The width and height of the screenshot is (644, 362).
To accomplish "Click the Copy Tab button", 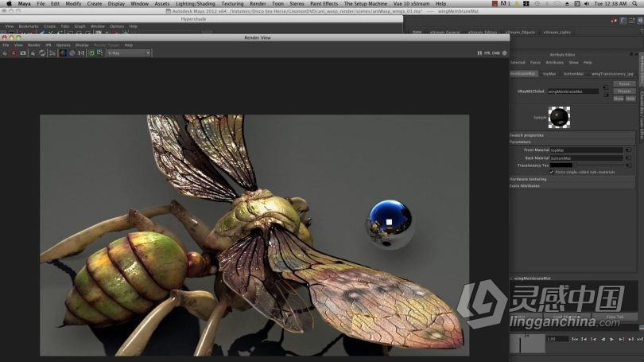I will click(615, 317).
